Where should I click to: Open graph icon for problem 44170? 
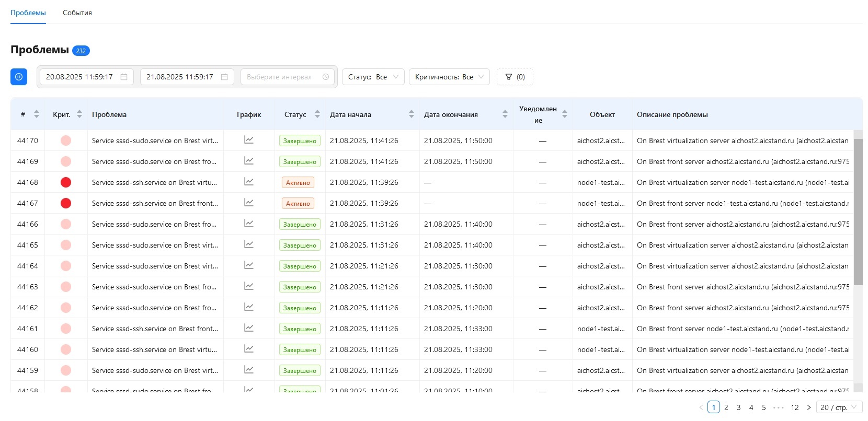pyautogui.click(x=249, y=140)
